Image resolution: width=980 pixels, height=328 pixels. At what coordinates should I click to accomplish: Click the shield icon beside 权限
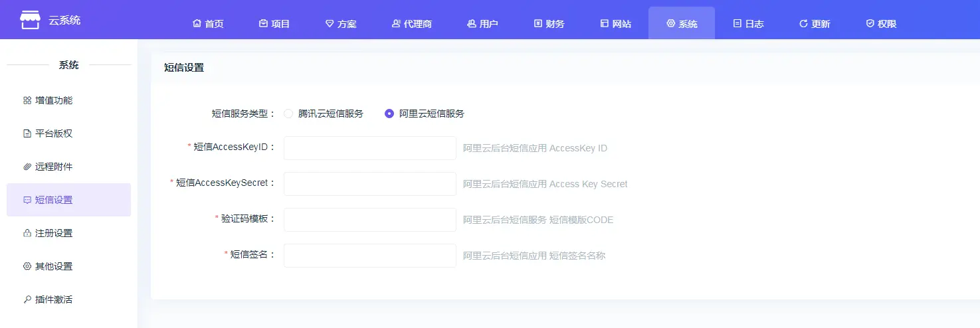click(x=870, y=23)
